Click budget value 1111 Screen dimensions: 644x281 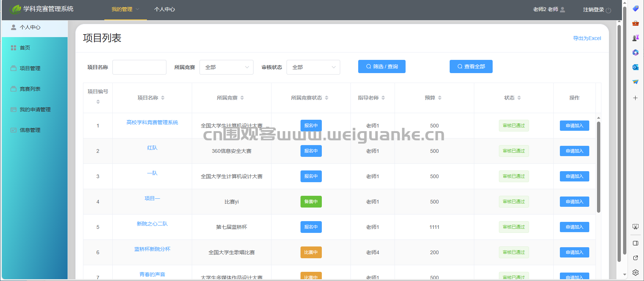[434, 227]
